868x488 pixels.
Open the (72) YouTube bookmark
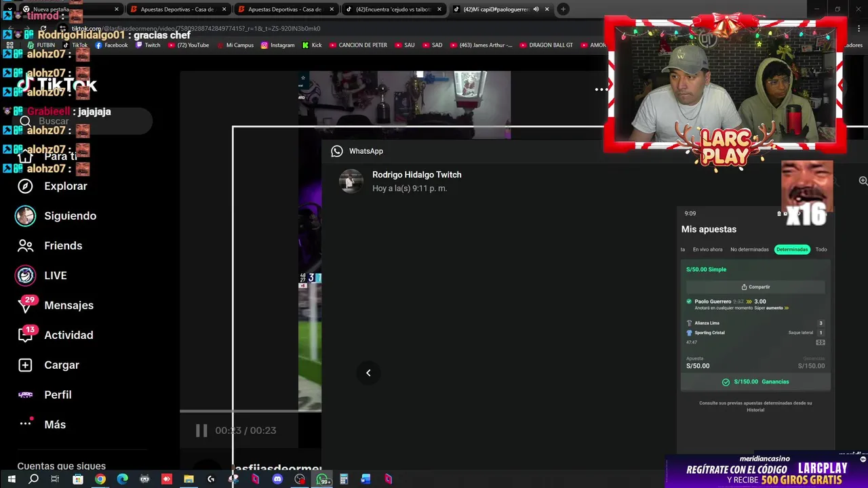(189, 45)
